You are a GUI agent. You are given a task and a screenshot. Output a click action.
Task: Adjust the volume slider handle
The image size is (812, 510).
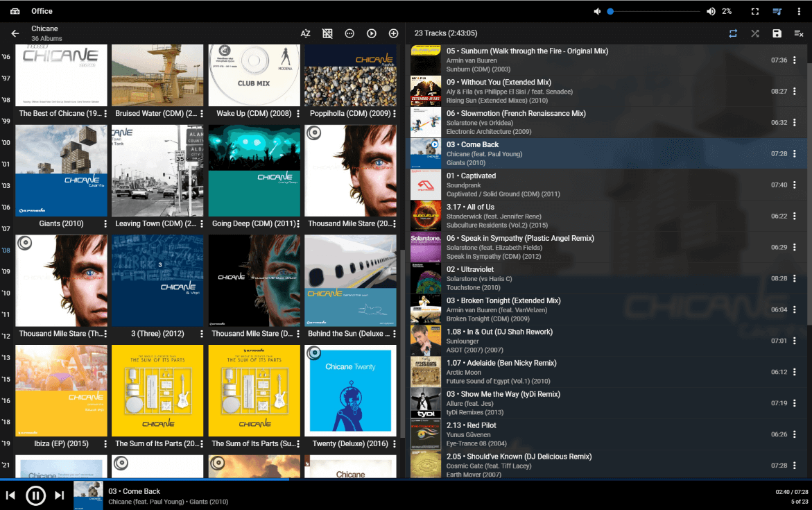[x=610, y=11]
